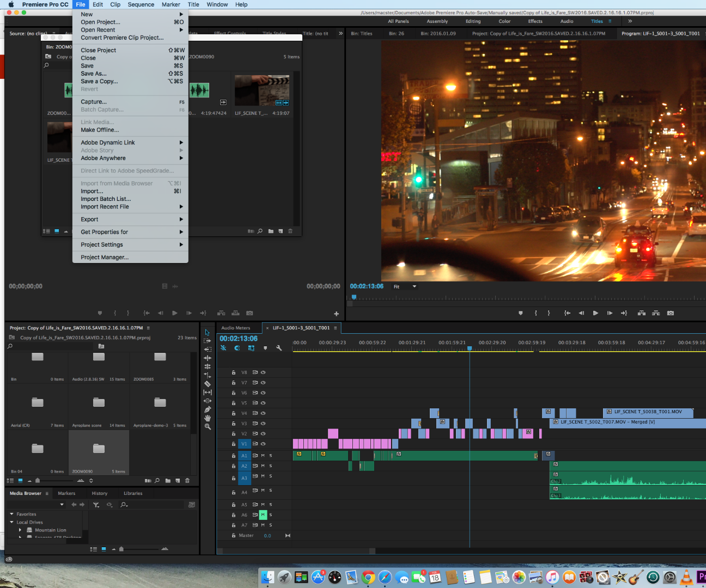Switch to the History tab
The width and height of the screenshot is (706, 588).
point(100,493)
